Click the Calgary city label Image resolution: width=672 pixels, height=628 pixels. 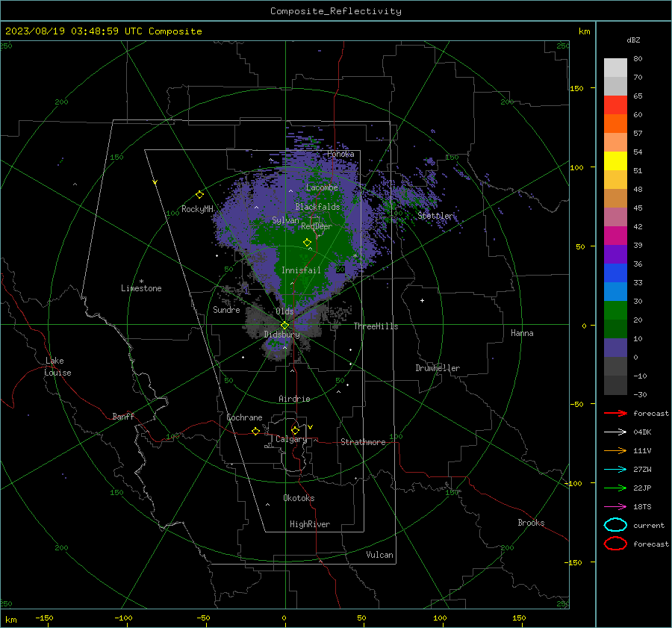click(x=291, y=439)
